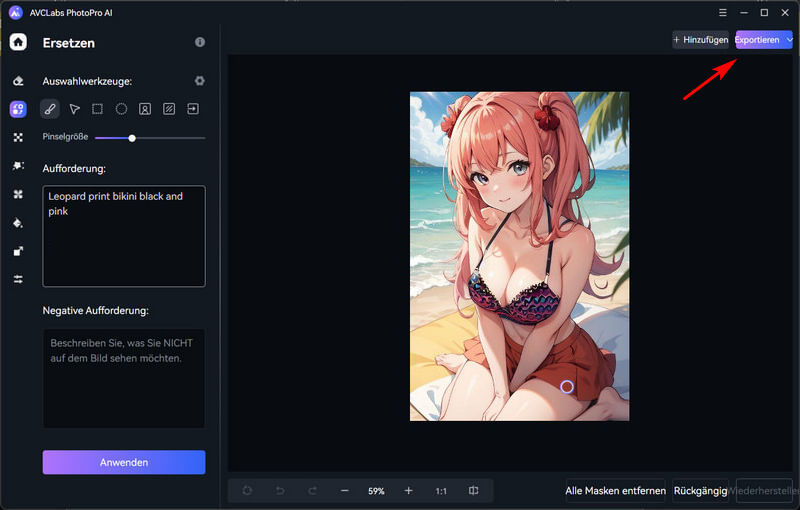Image resolution: width=800 pixels, height=510 pixels.
Task: Choose the arrow pointer selection tool
Action: pos(74,109)
